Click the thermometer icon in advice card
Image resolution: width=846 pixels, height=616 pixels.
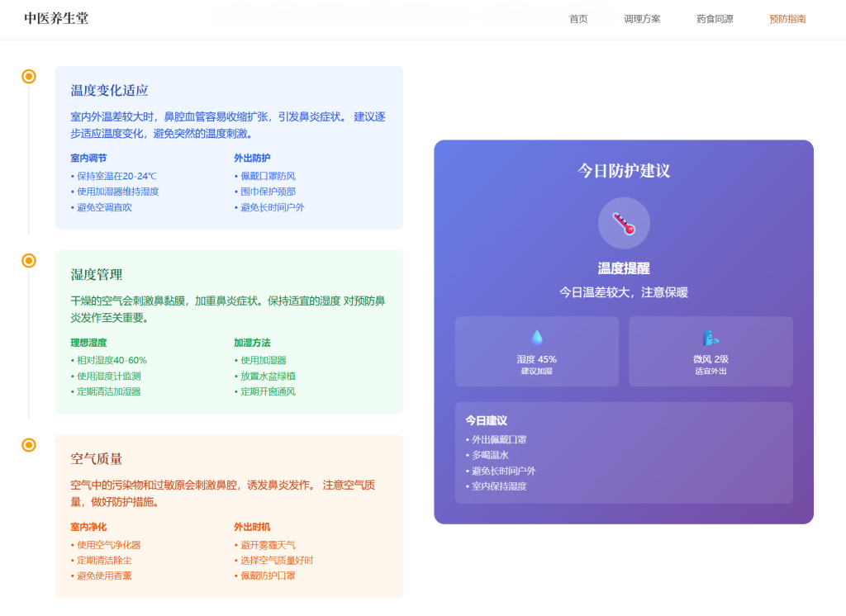click(624, 223)
